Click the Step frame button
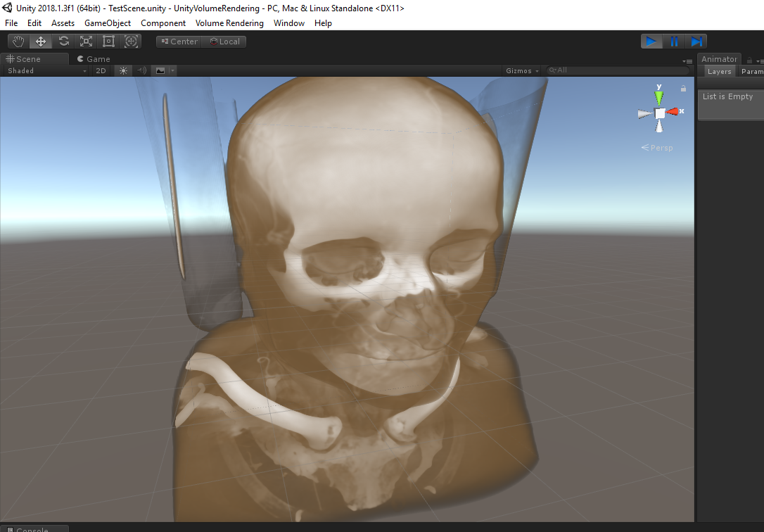 tap(696, 42)
